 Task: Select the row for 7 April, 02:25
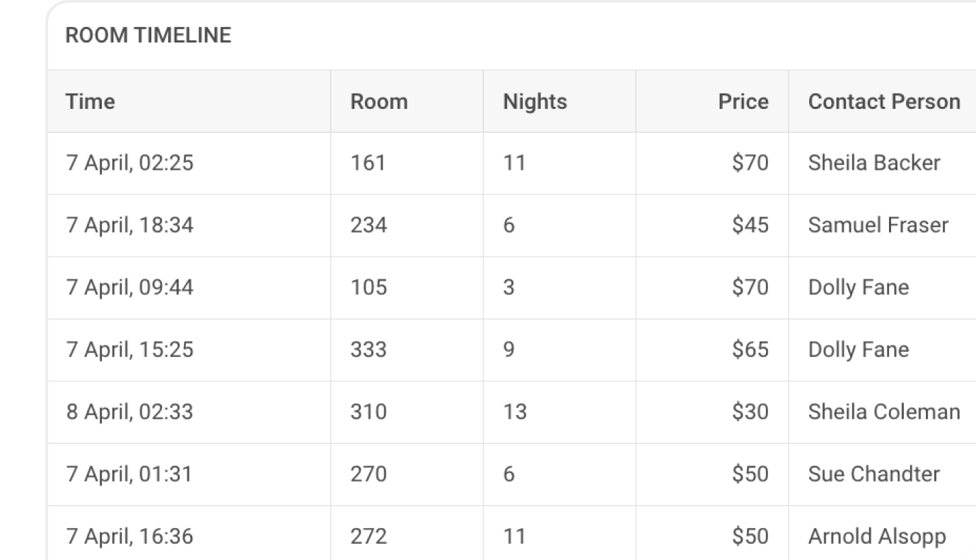coord(512,163)
